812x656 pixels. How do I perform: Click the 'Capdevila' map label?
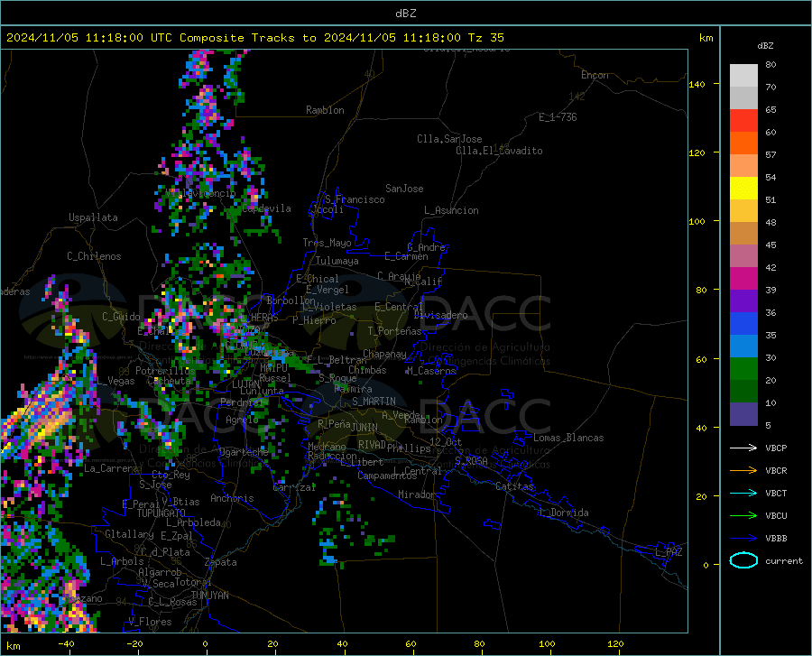266,208
